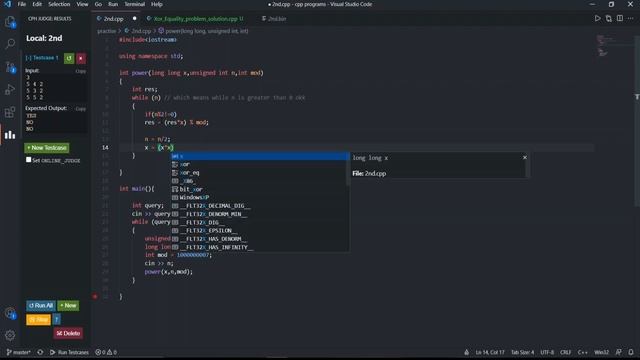The width and height of the screenshot is (640, 360).
Task: Open the Terminal menu
Action: [x=135, y=4]
